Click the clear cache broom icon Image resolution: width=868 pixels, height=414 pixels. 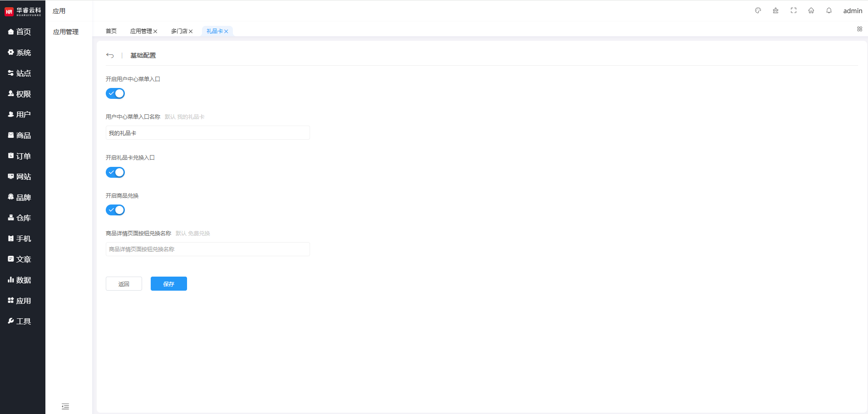click(775, 10)
